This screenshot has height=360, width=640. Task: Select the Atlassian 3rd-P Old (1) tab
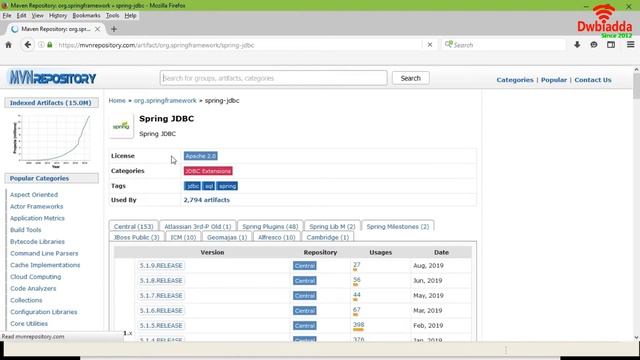coord(198,227)
